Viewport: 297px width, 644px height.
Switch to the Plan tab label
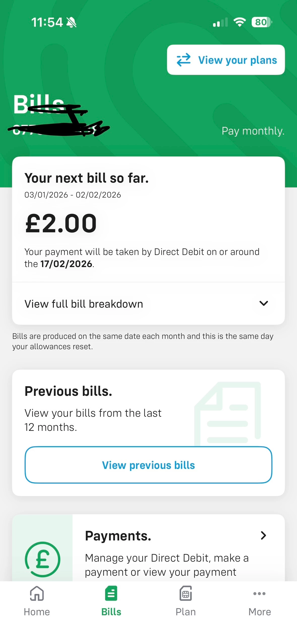click(x=186, y=612)
